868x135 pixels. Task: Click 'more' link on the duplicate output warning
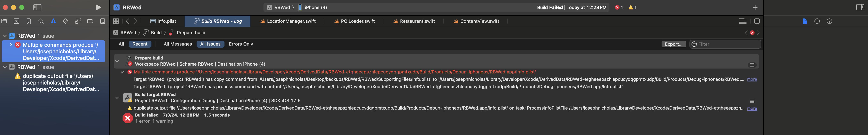click(x=752, y=108)
